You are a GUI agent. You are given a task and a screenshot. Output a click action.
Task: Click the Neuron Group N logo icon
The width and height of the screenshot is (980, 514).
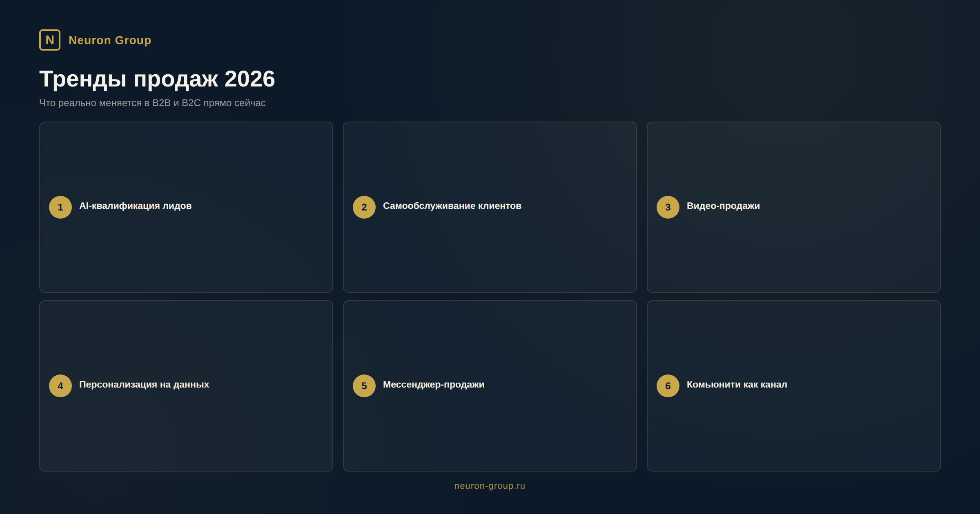(50, 40)
